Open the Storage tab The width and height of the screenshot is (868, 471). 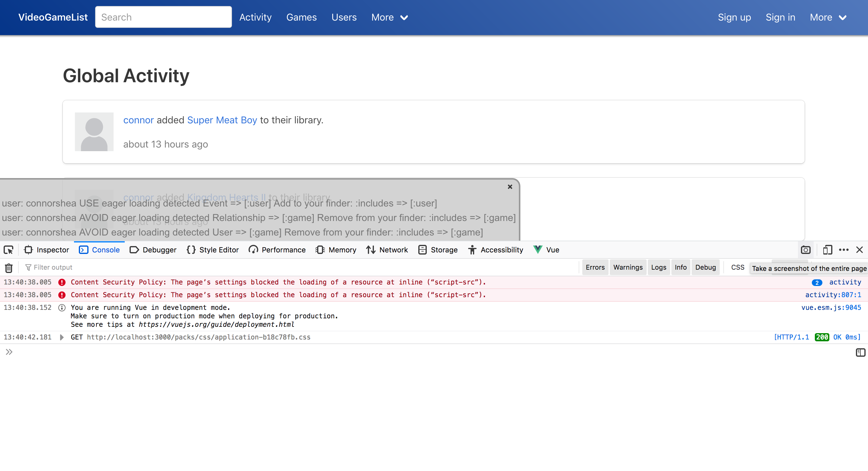pos(438,250)
